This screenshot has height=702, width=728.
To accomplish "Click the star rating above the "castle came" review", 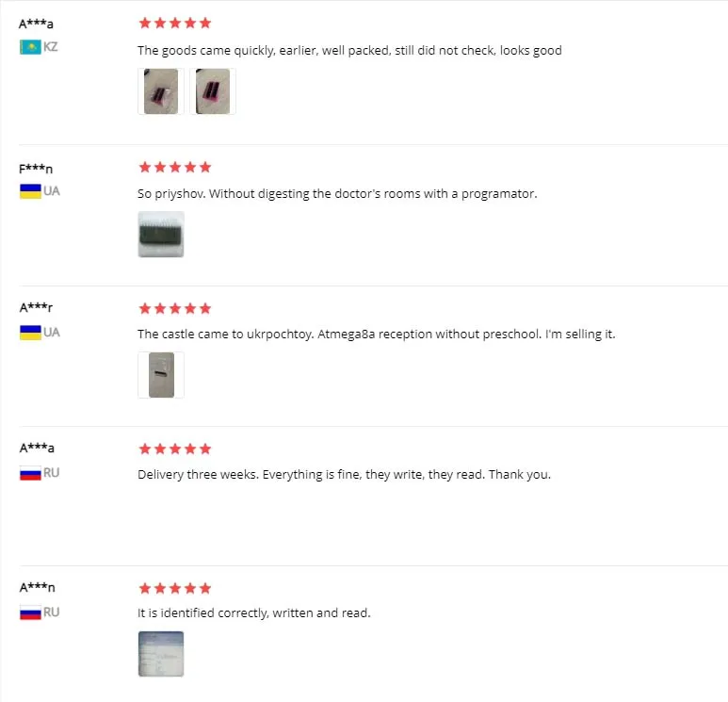I will click(x=174, y=308).
